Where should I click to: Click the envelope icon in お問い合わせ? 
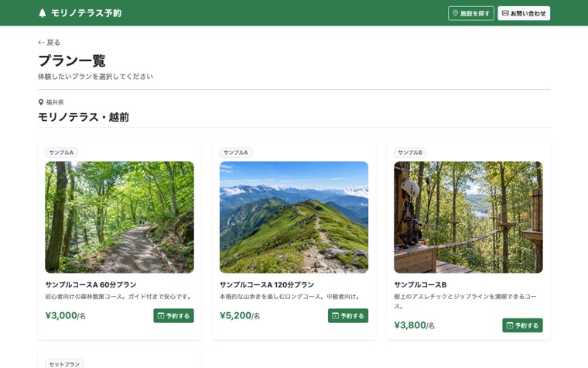505,13
